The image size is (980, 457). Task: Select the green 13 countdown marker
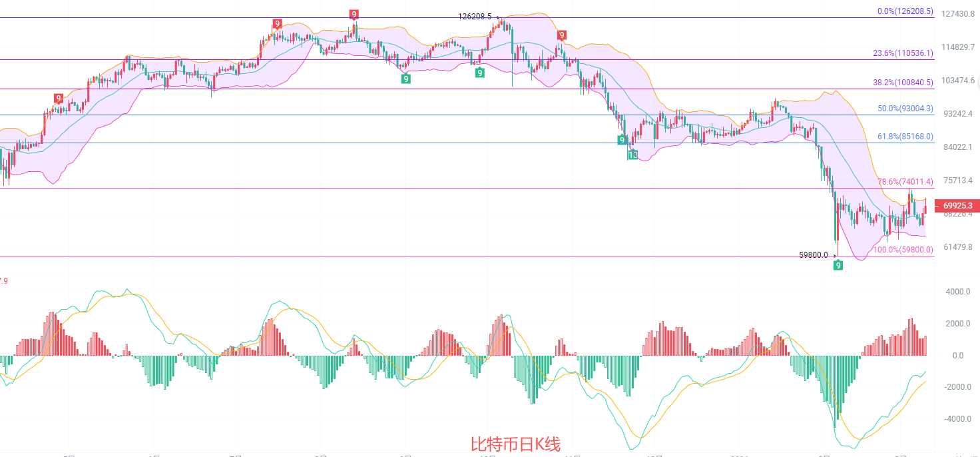point(632,155)
